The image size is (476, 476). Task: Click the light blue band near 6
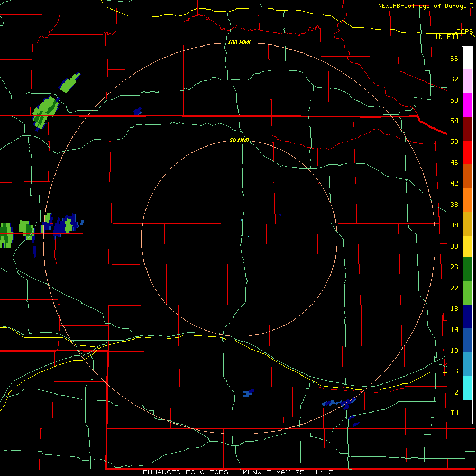pos(467,364)
